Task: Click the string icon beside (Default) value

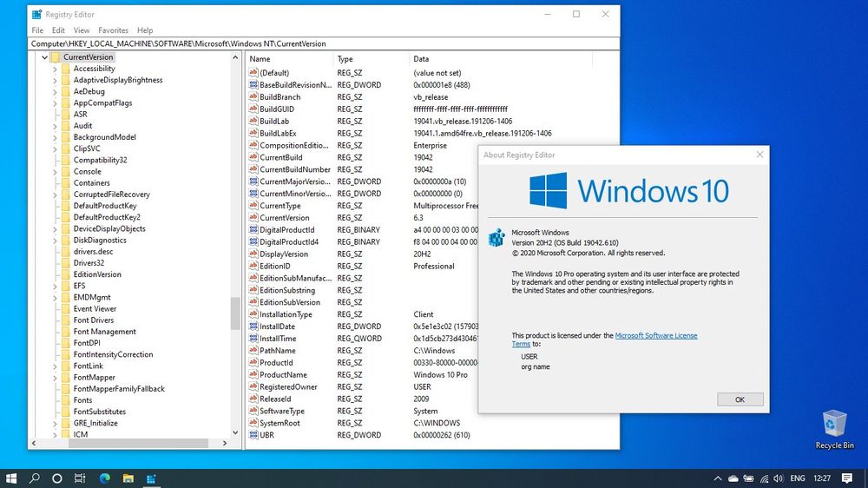Action: 253,73
